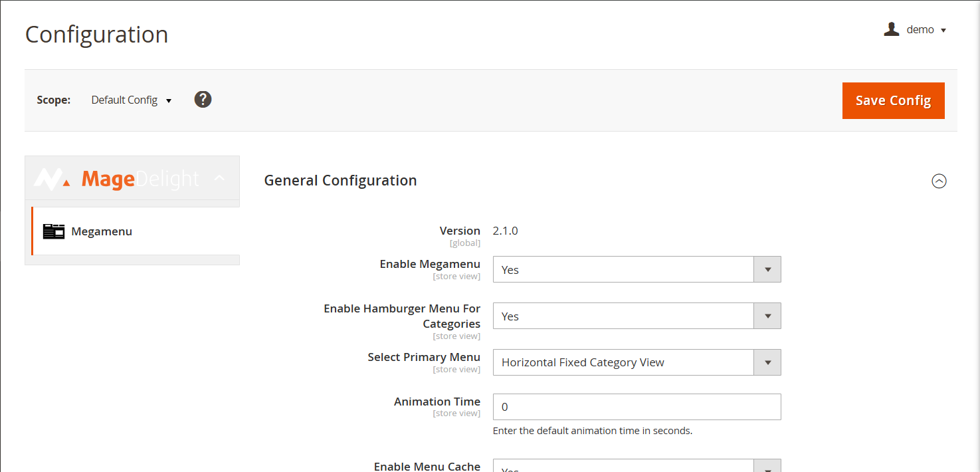980x472 pixels.
Task: Click the Configuration page title
Action: [97, 35]
